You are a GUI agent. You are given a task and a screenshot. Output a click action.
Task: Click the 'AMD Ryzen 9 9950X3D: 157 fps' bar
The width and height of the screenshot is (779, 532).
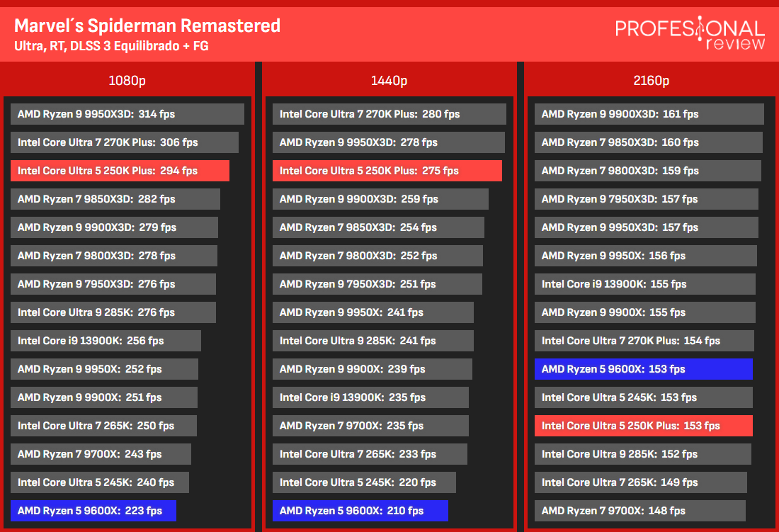pos(647,227)
